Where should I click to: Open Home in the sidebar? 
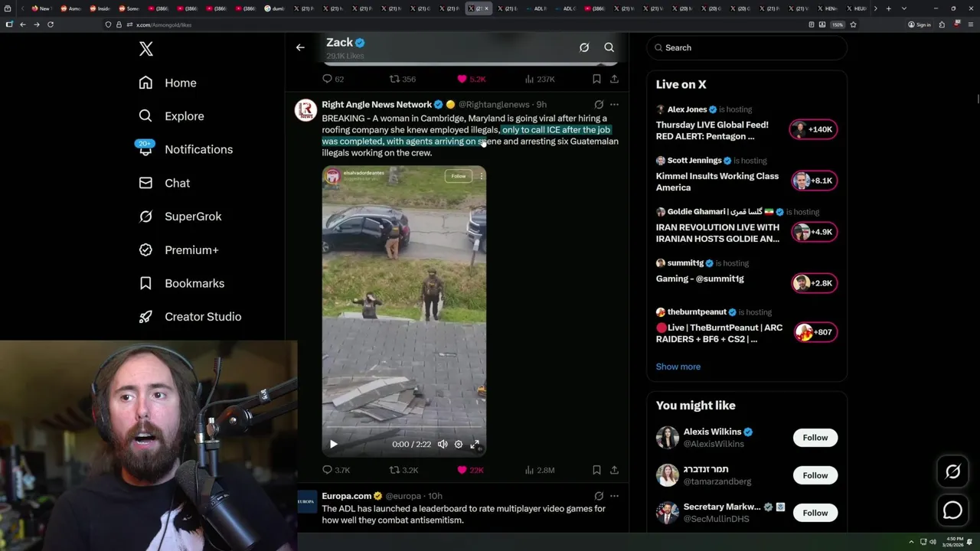point(168,83)
